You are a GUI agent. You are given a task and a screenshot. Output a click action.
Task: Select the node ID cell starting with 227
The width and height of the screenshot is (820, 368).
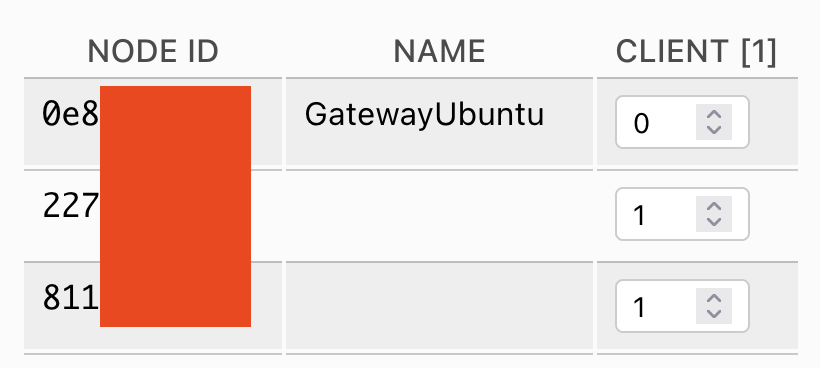pyautogui.click(x=153, y=214)
